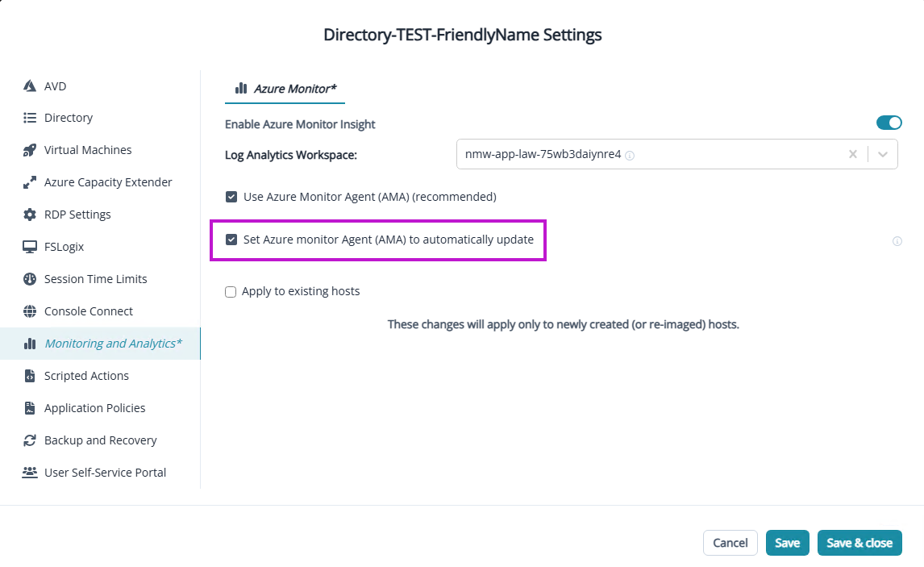This screenshot has width=924, height=567.
Task: Click the Log Analytics Workspace selection field
Action: [x=645, y=154]
